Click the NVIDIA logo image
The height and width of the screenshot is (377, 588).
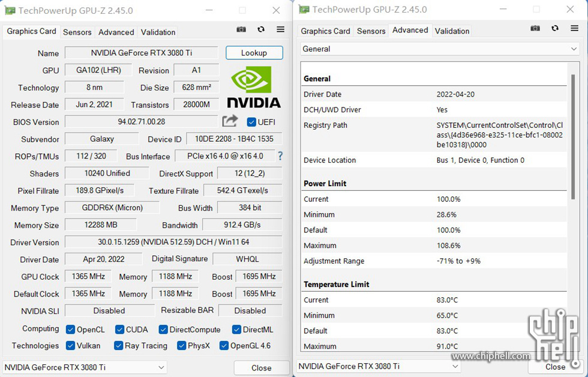[254, 87]
